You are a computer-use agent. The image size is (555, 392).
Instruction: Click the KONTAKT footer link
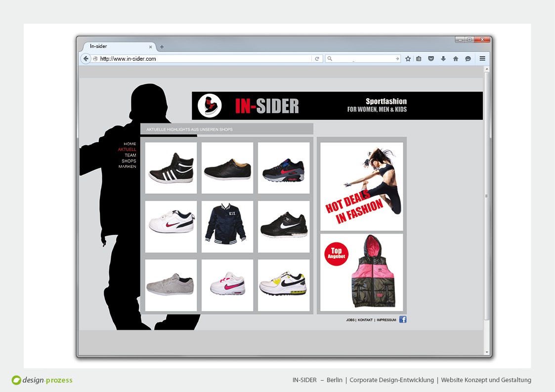[365, 320]
